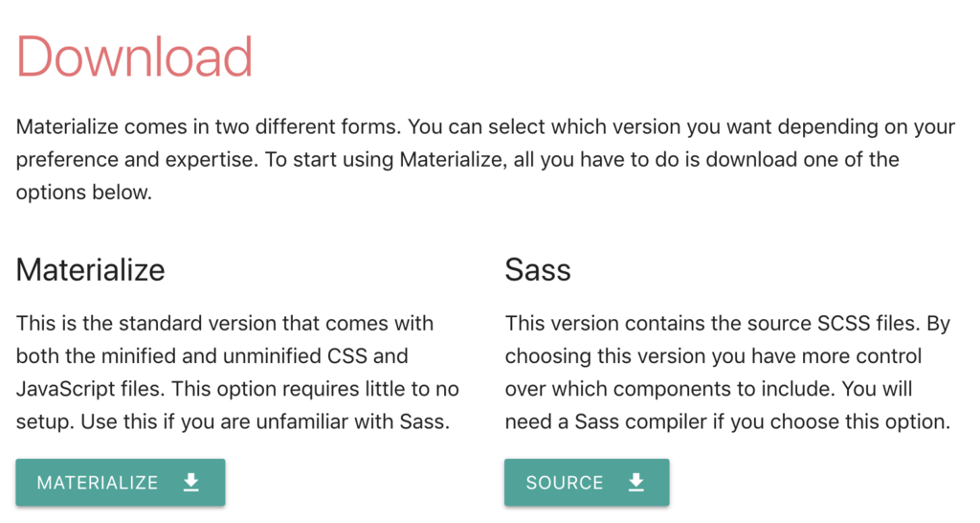Click the SOURCE text label inside the button
The image size is (980, 523).
[565, 483]
